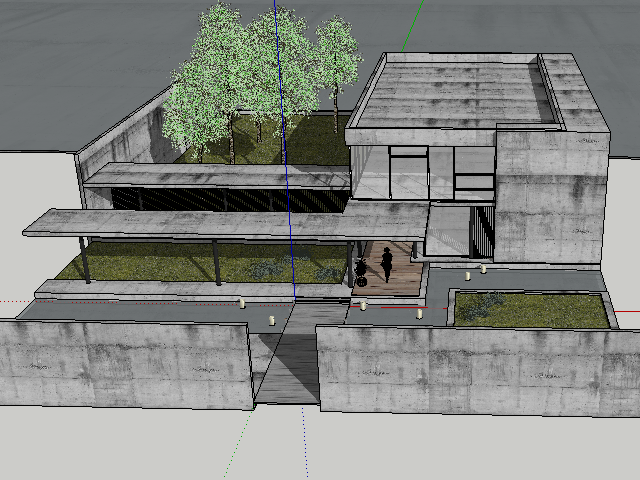Select the front concrete wall left of ramp
This screenshot has height=480, width=640.
tap(126, 363)
